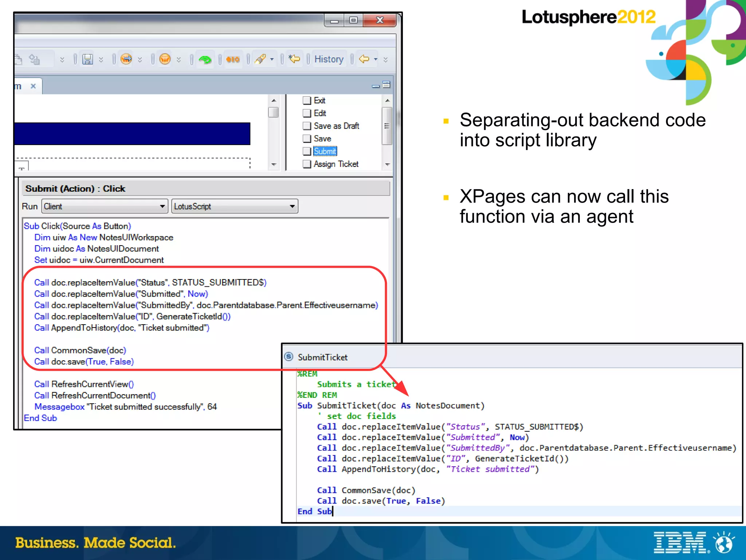Click the starred yellow back arrow icon
746x560 pixels.
tap(294, 59)
